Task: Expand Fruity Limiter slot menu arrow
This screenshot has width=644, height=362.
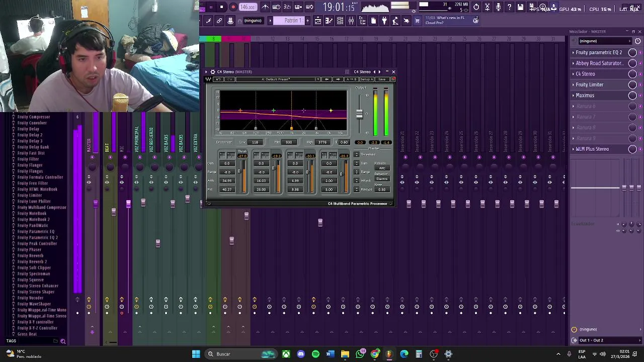Action: point(573,84)
